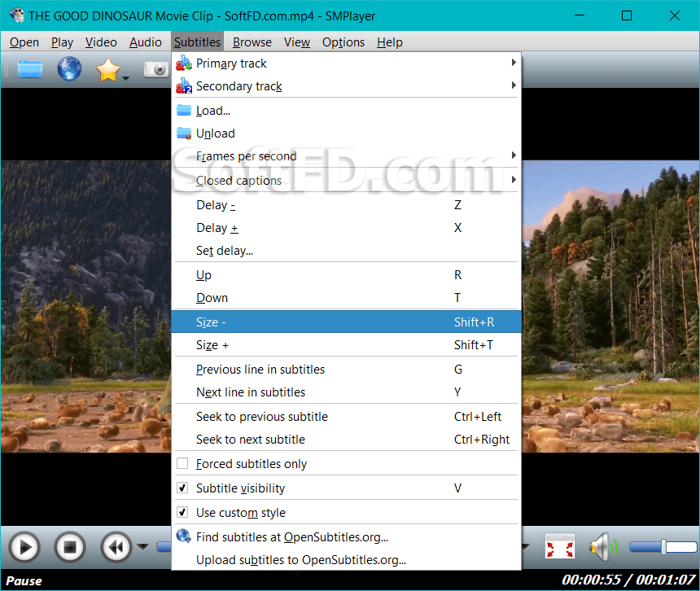
Task: Choose Set delay... option
Action: [347, 251]
